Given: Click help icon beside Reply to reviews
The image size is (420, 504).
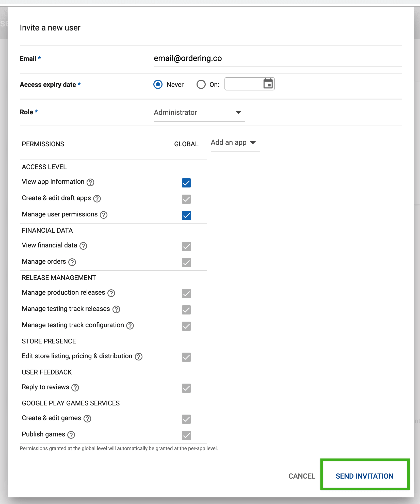Looking at the screenshot, I should click(x=75, y=388).
